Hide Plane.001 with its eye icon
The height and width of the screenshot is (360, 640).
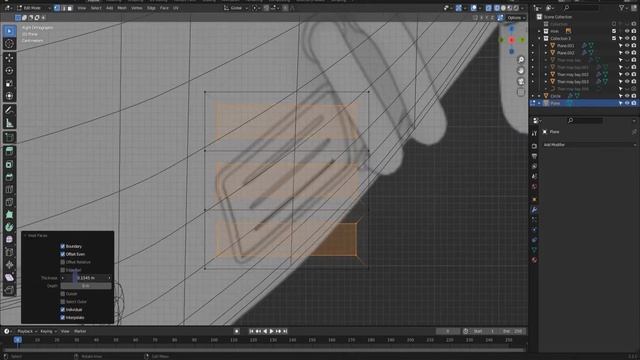coord(627,45)
